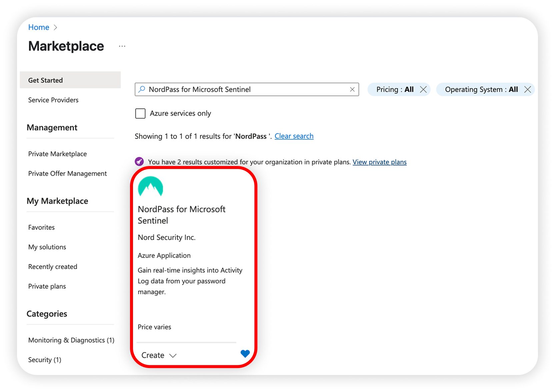
Task: Open My solutions
Action: (47, 247)
